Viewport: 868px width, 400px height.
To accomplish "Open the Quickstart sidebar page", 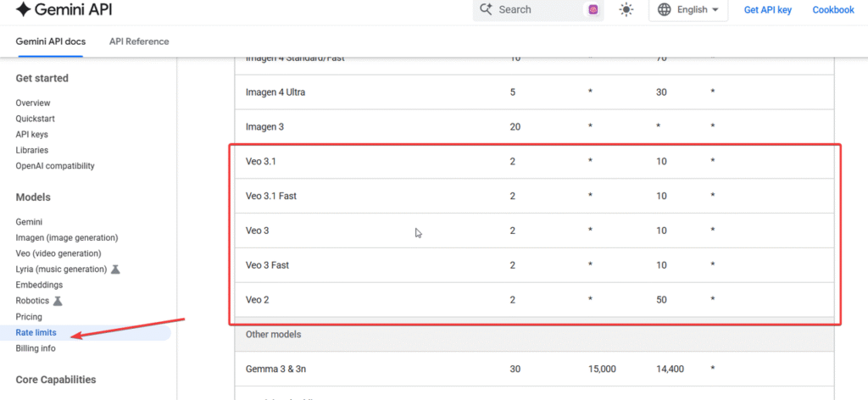I will (x=35, y=119).
